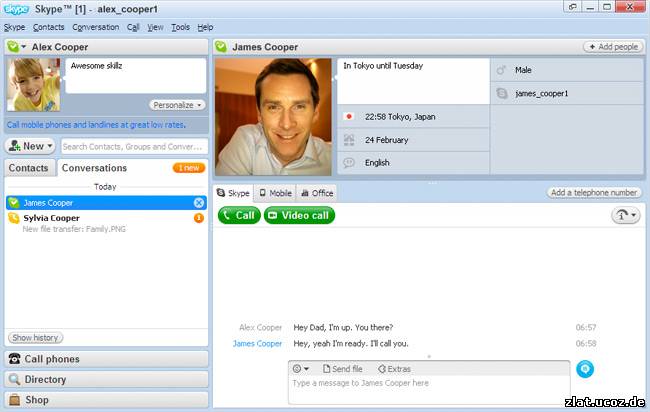Image resolution: width=650 pixels, height=412 pixels.
Task: Click the Search Contacts, Groups field
Action: click(134, 146)
